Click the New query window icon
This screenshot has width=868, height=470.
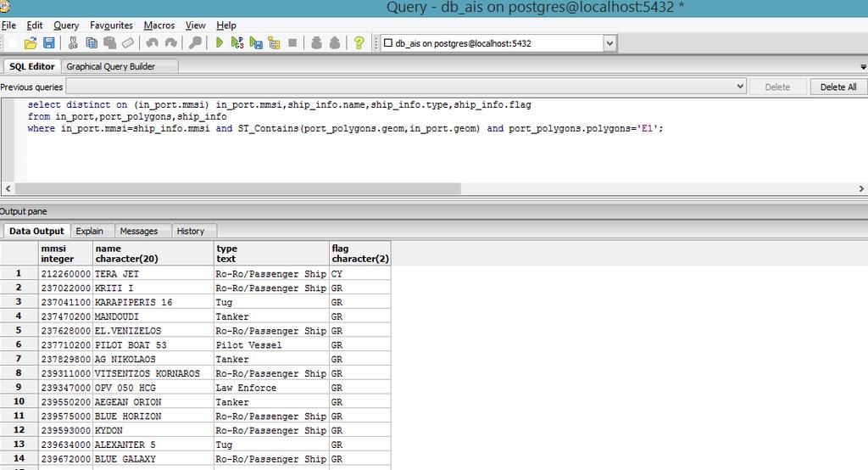point(12,42)
